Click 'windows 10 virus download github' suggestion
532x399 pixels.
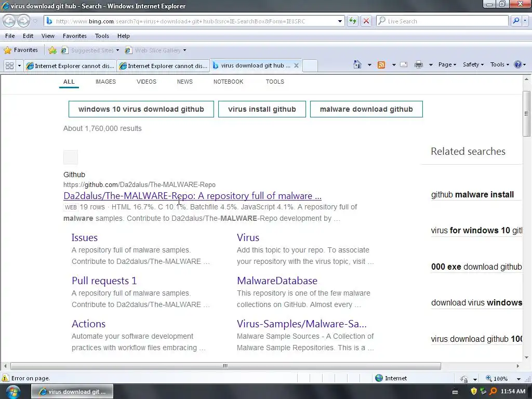tap(141, 109)
